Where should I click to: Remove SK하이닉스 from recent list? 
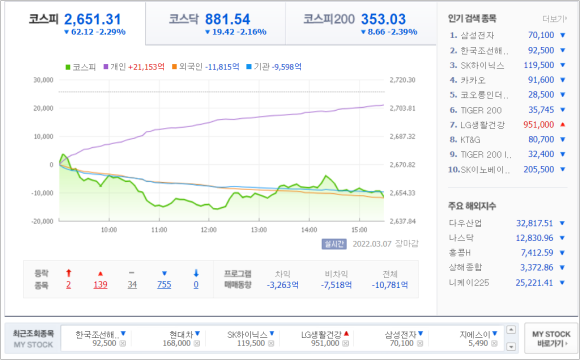(x=271, y=344)
